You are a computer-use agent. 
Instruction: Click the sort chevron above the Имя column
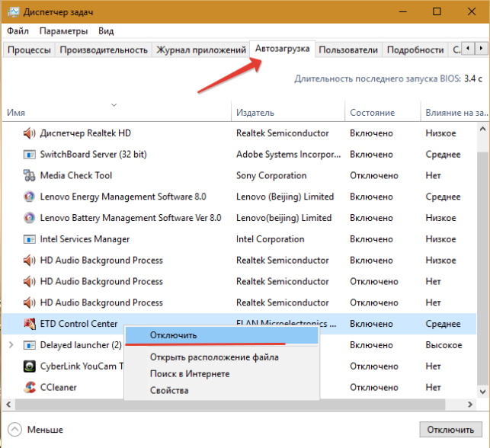point(114,105)
